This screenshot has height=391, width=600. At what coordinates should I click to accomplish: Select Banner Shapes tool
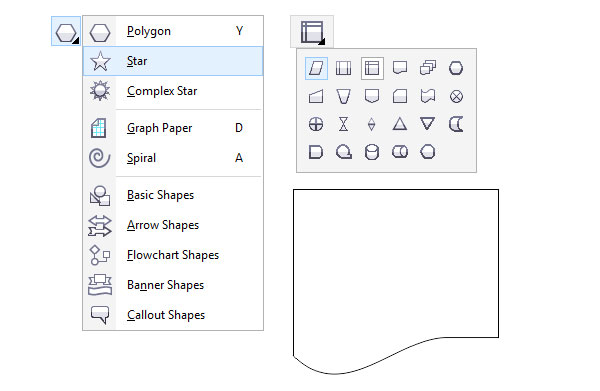[x=173, y=285]
